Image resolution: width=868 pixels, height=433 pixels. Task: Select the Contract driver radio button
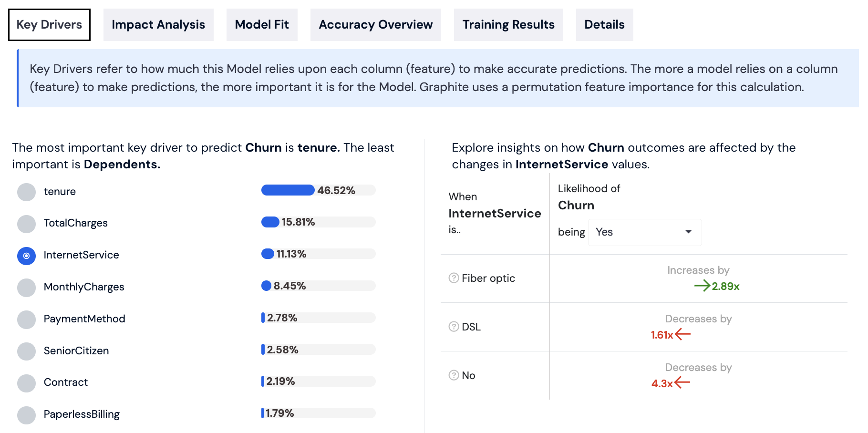(27, 383)
